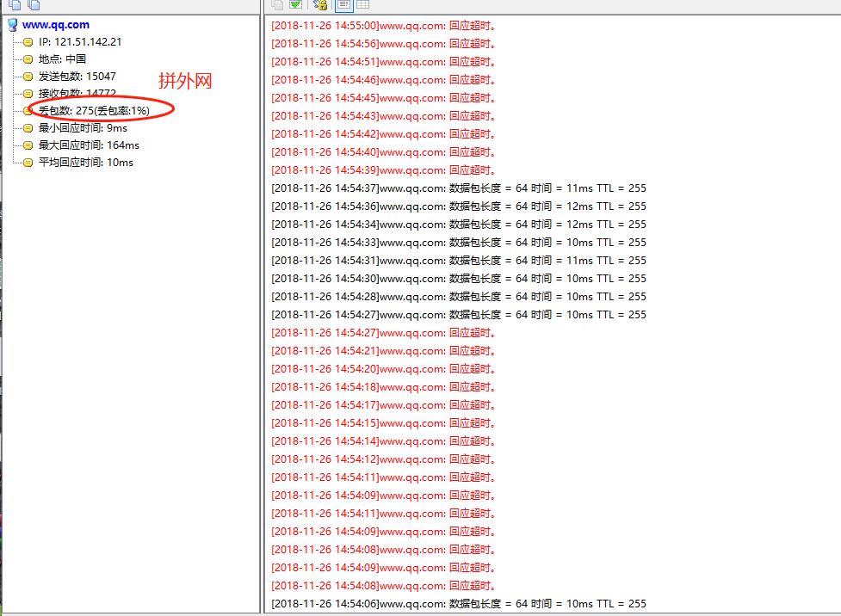841x616 pixels.
Task: Select the 14:54:21 timeout log line
Action: pos(383,351)
